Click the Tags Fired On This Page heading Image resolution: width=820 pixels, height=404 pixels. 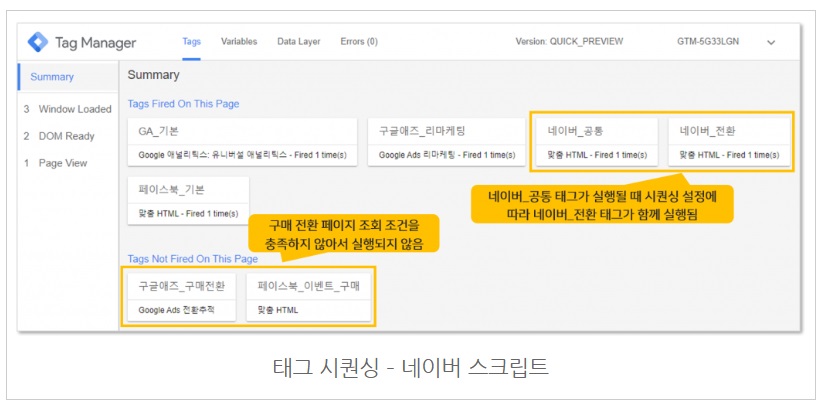coord(183,104)
